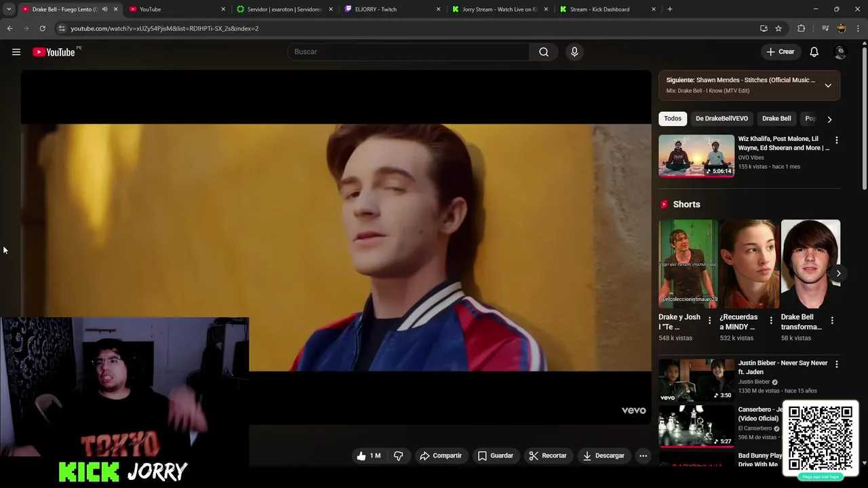Switch to Servidor exaroton tab
The image size is (868, 488).
[x=285, y=9]
